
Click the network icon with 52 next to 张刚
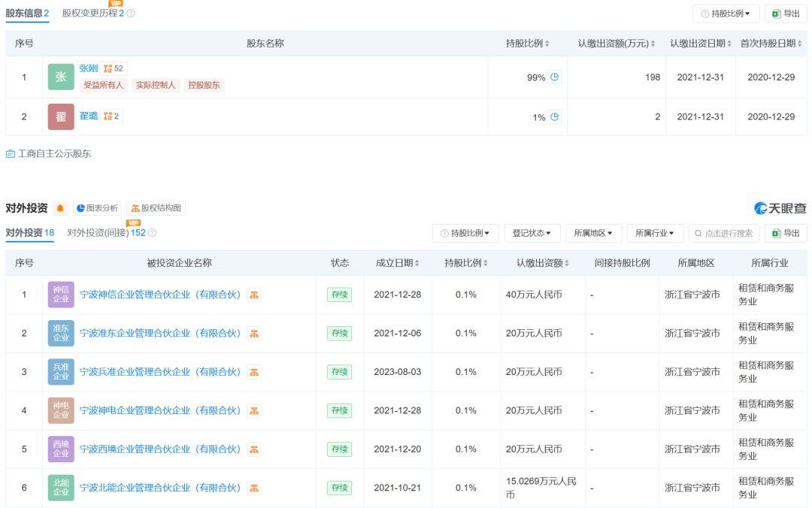(x=114, y=68)
